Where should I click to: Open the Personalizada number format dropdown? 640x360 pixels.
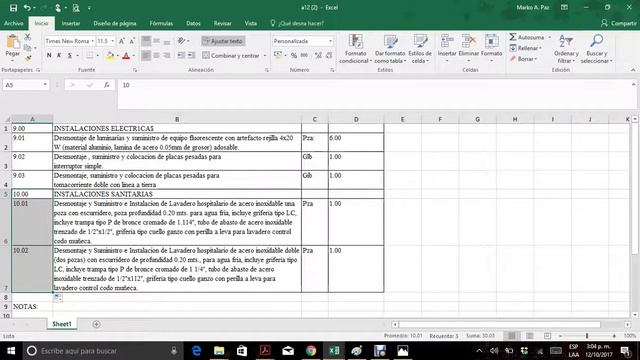(x=330, y=41)
